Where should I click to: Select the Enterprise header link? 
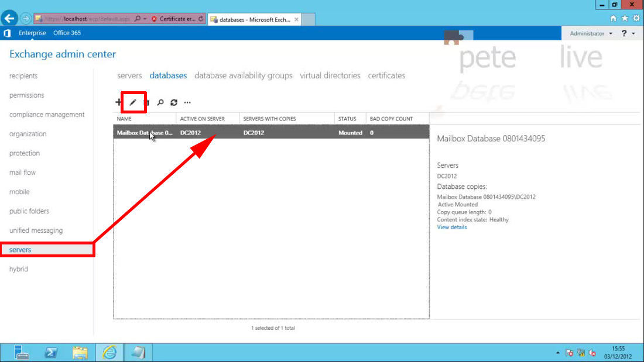(x=32, y=33)
